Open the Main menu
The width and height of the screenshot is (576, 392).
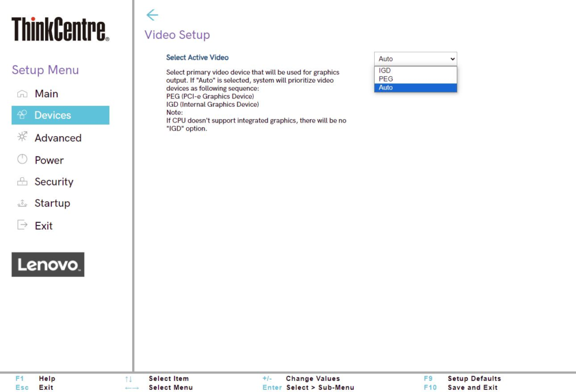pos(46,94)
